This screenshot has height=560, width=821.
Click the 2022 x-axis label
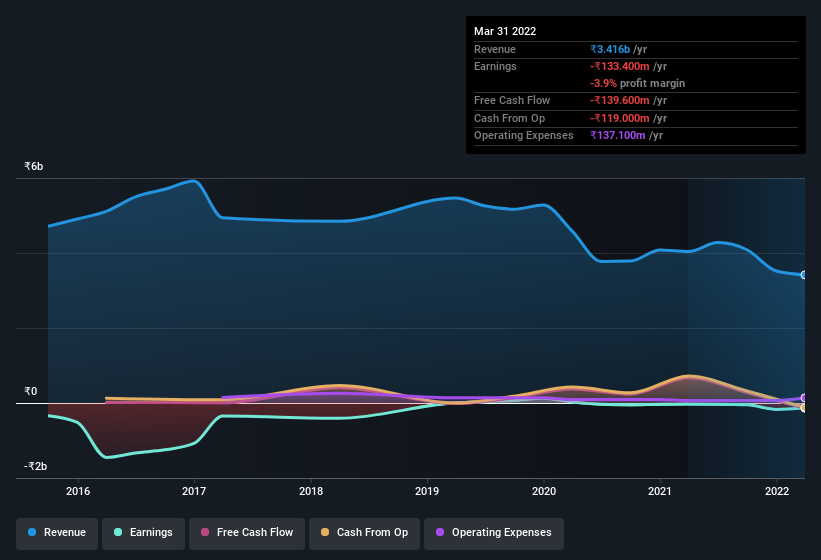pos(777,491)
